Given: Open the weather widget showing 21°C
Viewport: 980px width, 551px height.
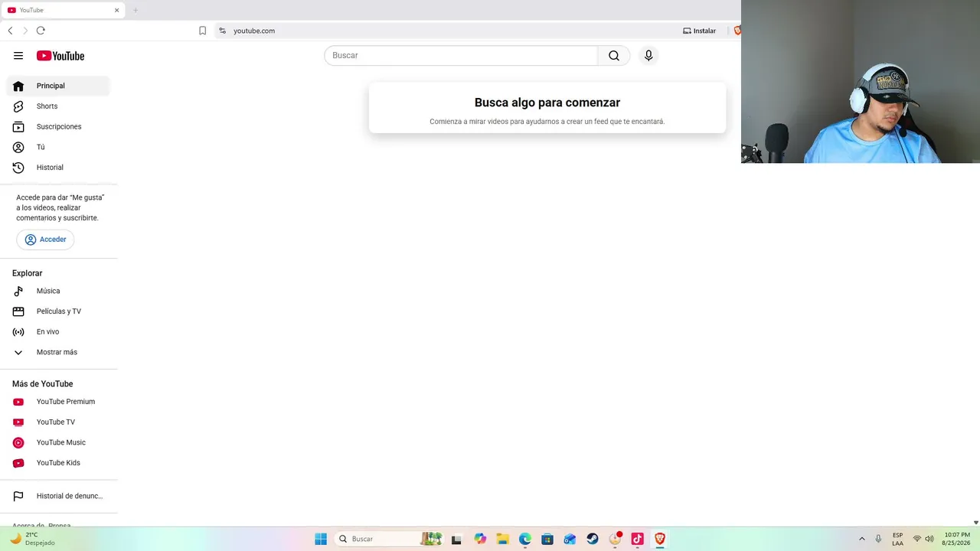Looking at the screenshot, I should point(32,539).
